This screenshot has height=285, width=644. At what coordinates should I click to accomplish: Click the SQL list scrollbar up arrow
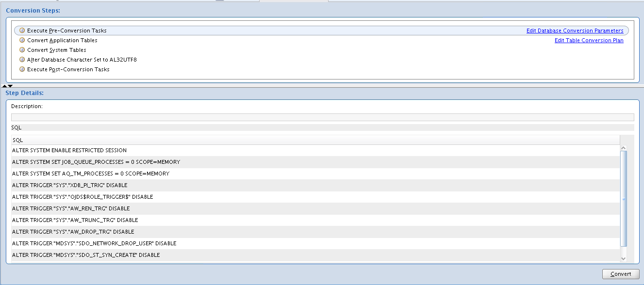(624, 148)
